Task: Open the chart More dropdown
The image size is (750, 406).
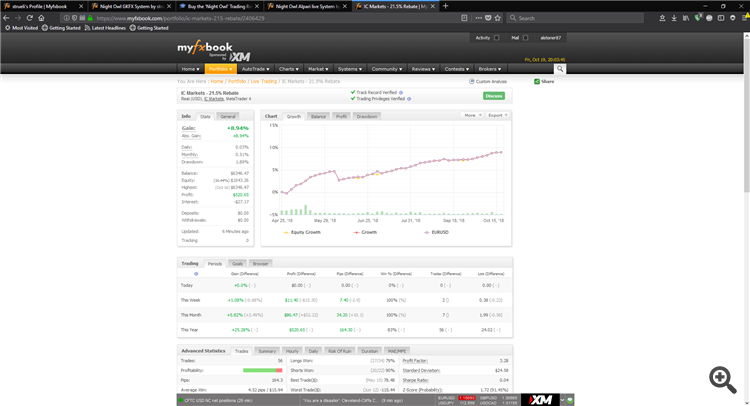Action: (x=472, y=115)
